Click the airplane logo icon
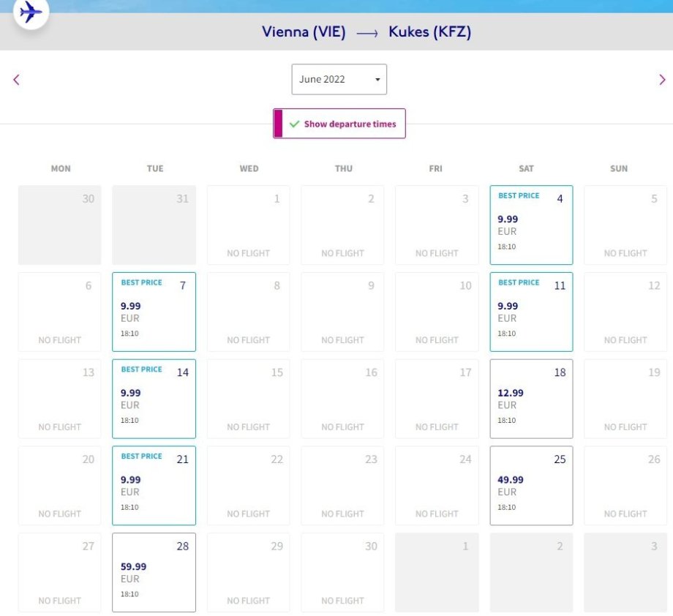 click(30, 12)
